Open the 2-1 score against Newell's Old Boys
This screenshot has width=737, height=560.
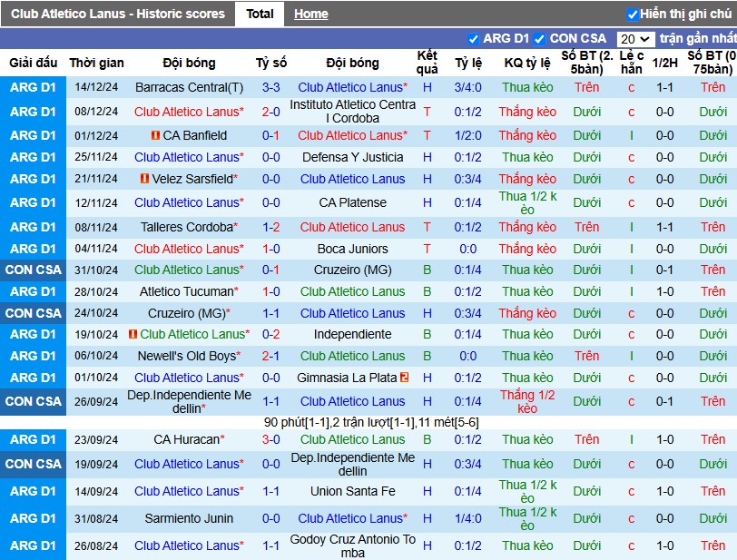point(271,356)
